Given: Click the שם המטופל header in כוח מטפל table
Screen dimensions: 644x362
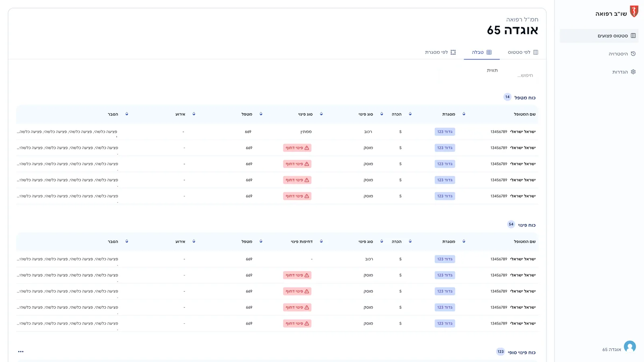Looking at the screenshot, I should click(524, 114).
